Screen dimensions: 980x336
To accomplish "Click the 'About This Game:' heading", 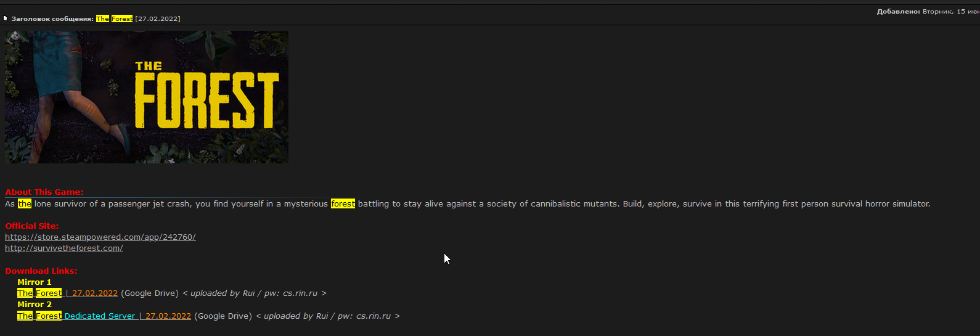I will tap(44, 192).
